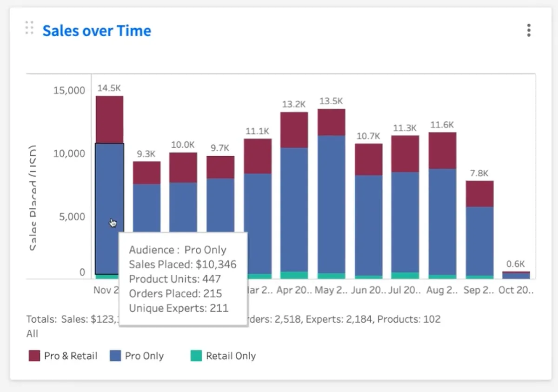
Task: Click the Retail Only segment of Apr bar
Action: [x=294, y=275]
